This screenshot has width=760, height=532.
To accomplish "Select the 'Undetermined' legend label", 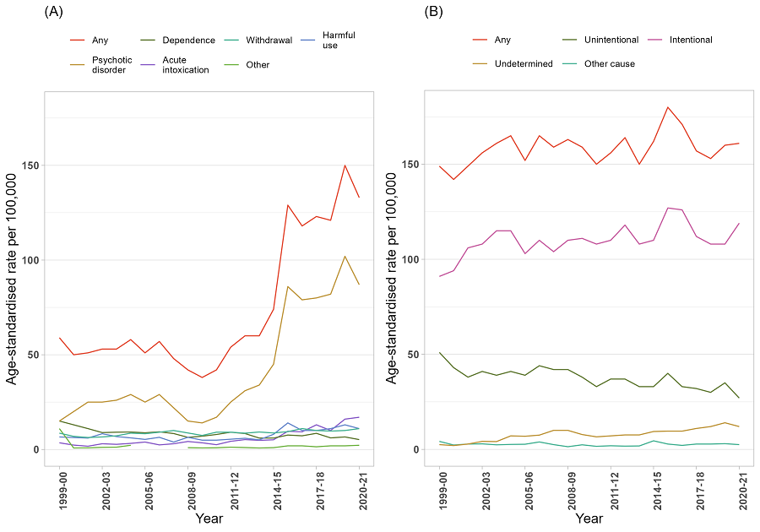I will coord(524,64).
